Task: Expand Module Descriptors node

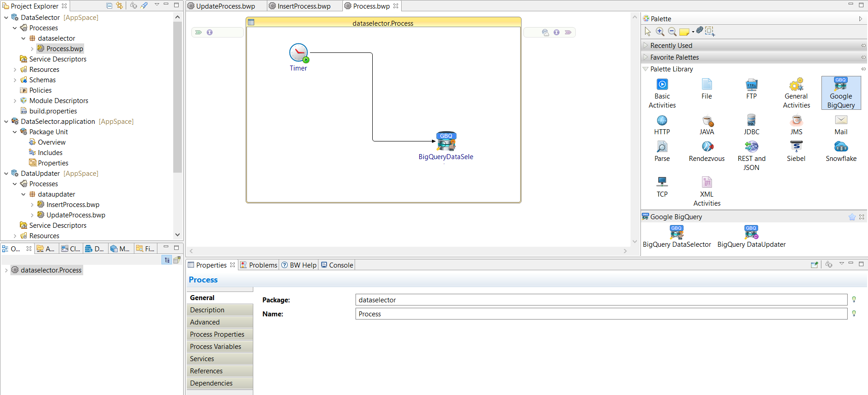Action: point(15,101)
